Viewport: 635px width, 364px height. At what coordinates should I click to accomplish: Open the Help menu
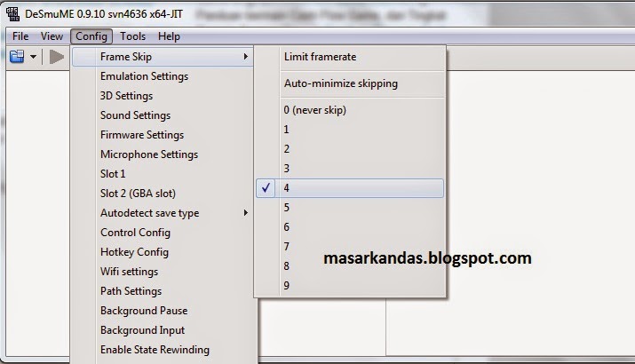tap(169, 36)
